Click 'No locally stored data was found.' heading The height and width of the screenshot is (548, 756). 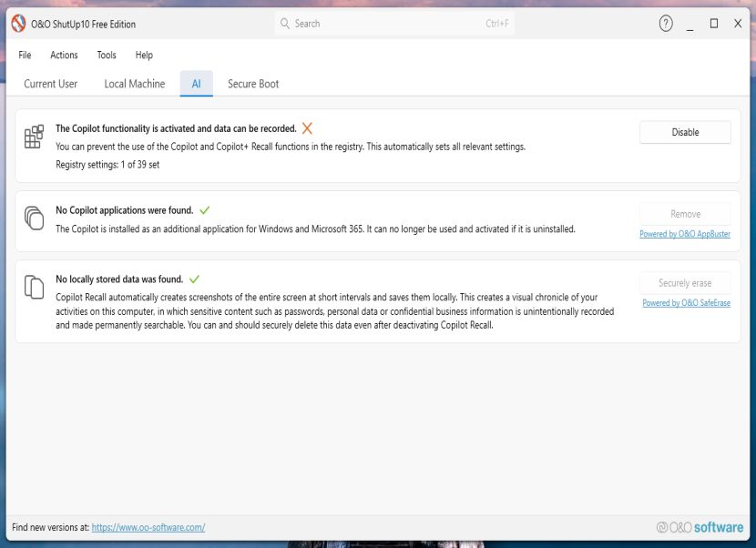(x=119, y=279)
